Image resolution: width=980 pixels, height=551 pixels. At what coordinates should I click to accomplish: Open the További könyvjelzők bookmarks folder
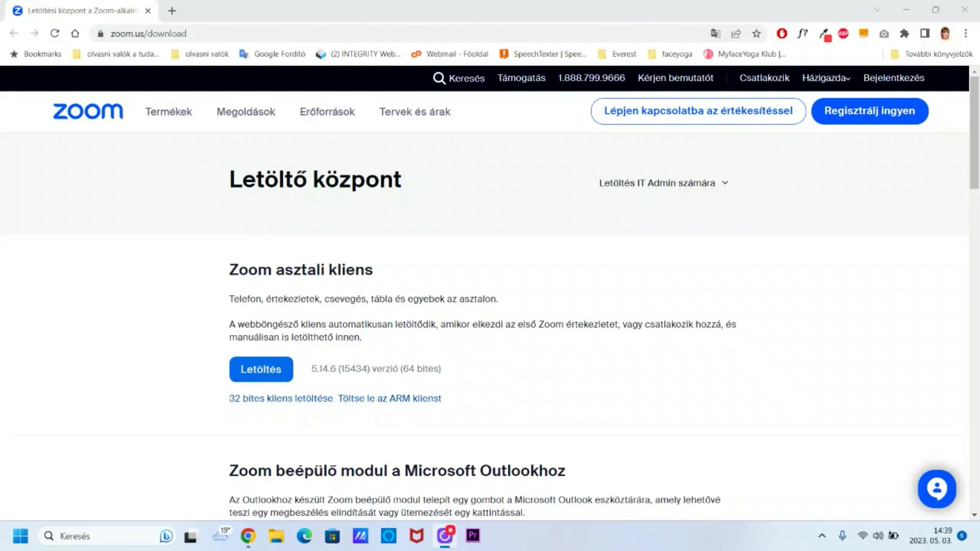pos(932,54)
